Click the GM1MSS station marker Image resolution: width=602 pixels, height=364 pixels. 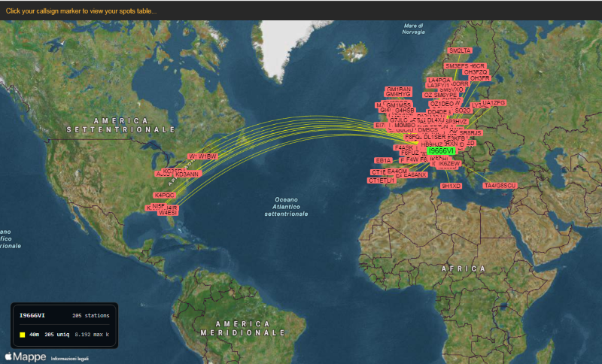click(x=399, y=105)
